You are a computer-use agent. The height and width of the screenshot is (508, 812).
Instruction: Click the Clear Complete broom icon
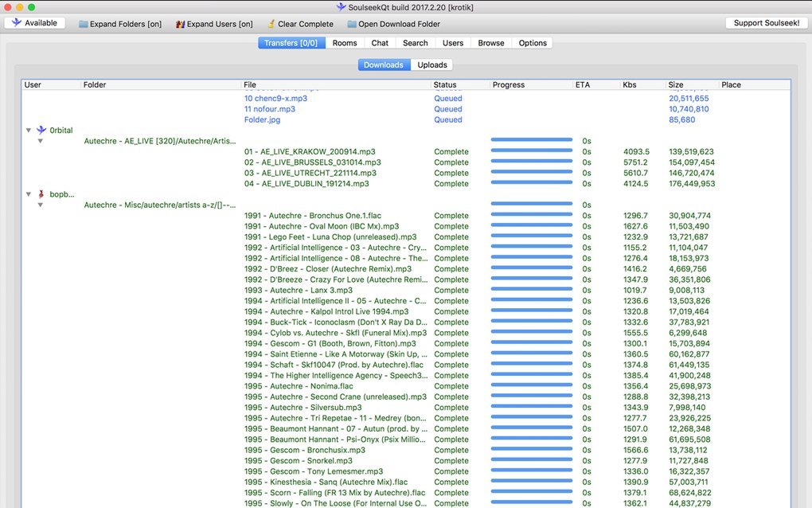click(x=271, y=24)
